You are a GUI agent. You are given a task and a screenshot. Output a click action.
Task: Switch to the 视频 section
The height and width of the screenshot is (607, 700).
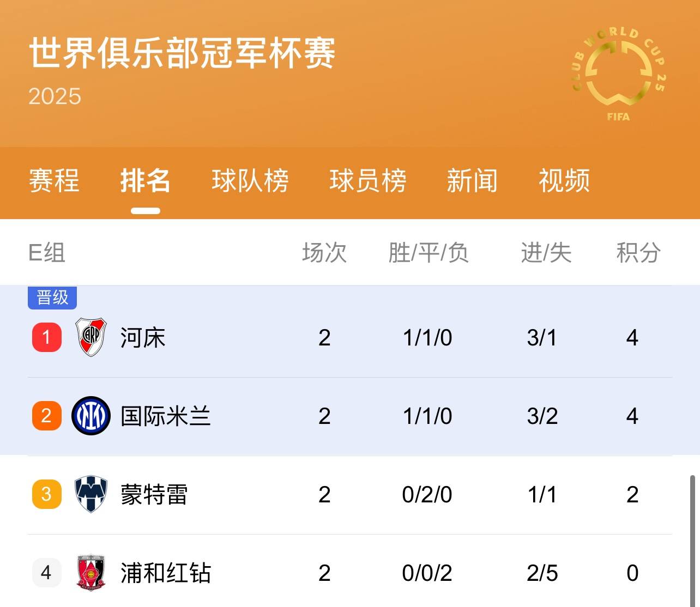(563, 182)
